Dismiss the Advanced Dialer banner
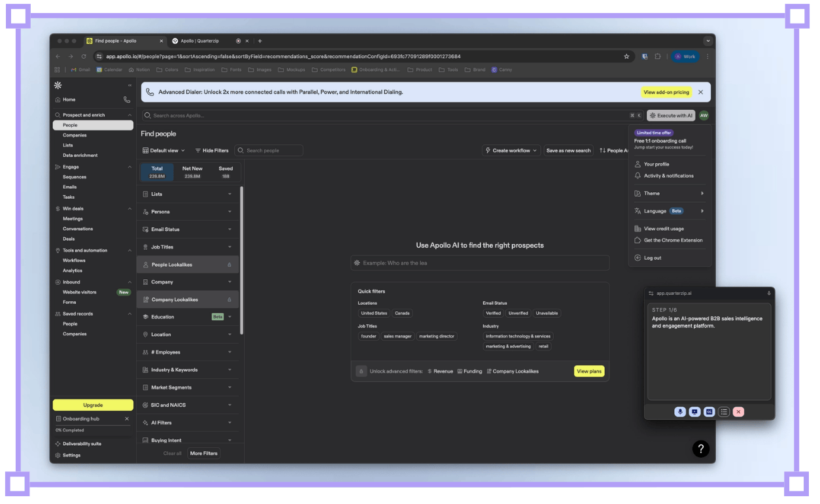The width and height of the screenshot is (820, 504). click(x=700, y=92)
